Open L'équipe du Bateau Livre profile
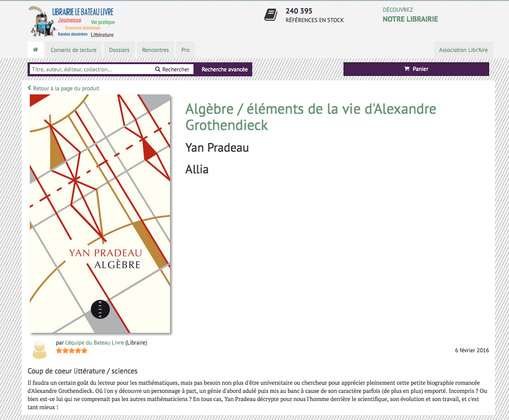The image size is (509, 420). pos(94,342)
